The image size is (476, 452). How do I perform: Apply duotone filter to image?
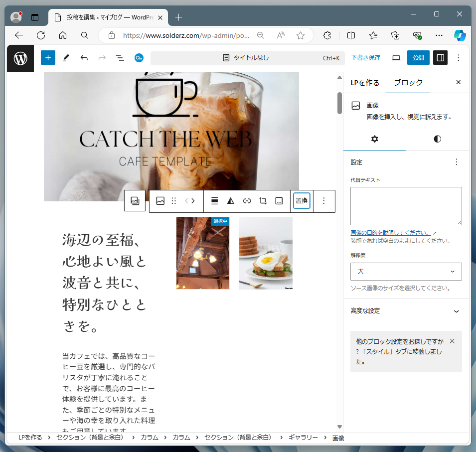coord(231,201)
